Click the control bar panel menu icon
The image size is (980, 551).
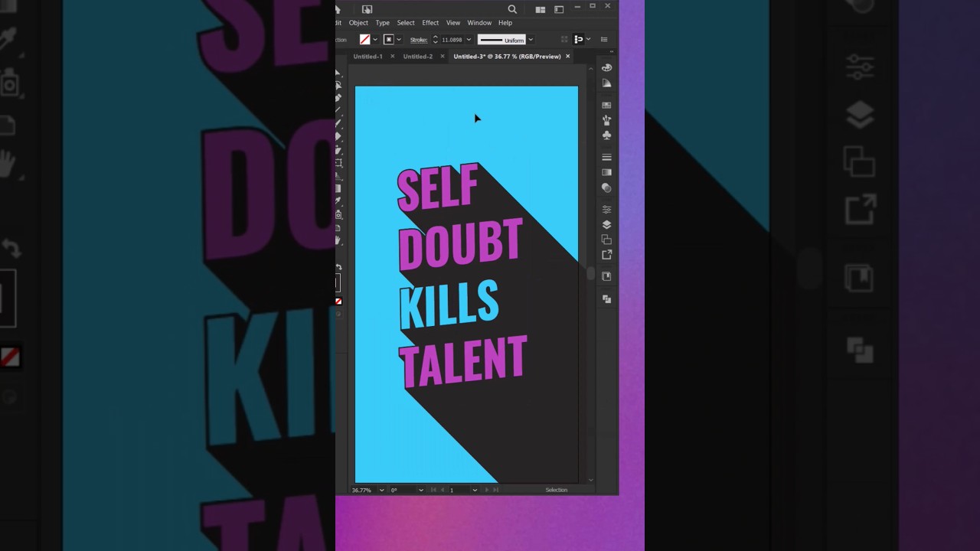click(604, 40)
